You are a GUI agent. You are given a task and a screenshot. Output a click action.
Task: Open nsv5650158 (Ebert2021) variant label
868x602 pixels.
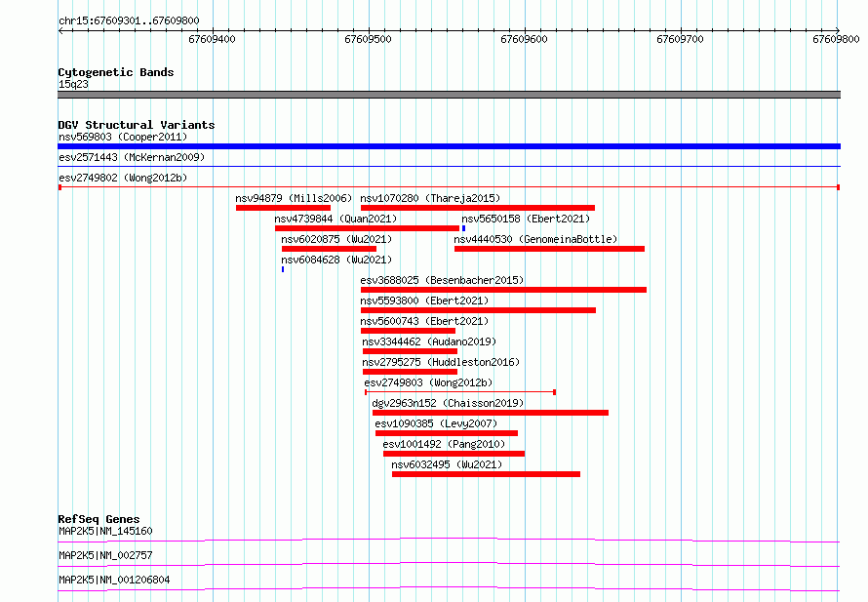pyautogui.click(x=526, y=219)
